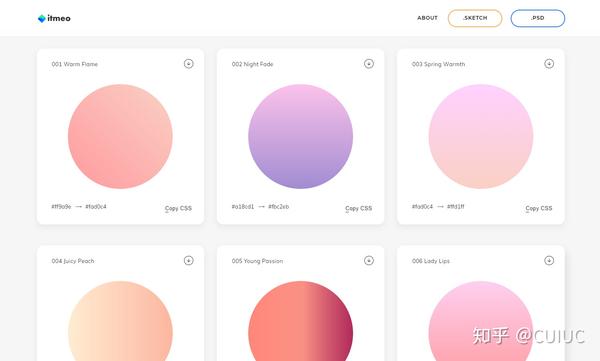Select the Young Passion gradient circle

[x=300, y=321]
